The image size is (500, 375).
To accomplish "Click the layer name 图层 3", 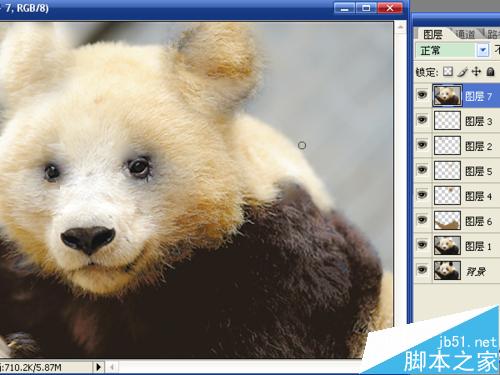I will 478,121.
